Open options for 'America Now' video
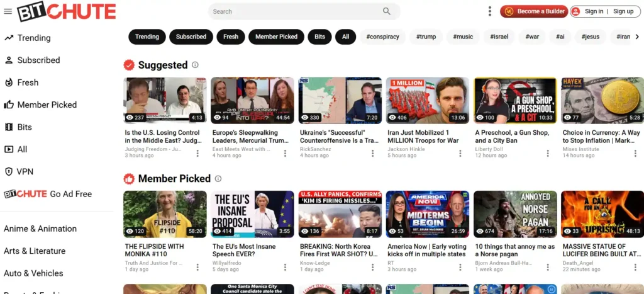The image size is (644, 294). pyautogui.click(x=460, y=268)
